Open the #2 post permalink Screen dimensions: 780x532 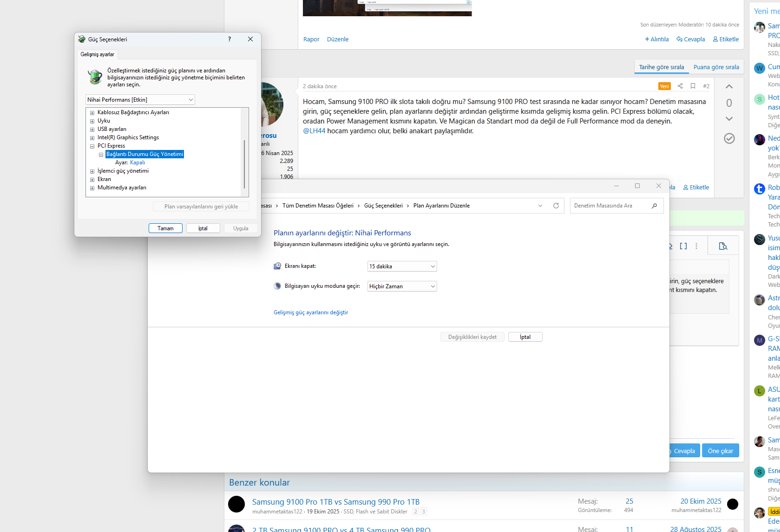(x=706, y=86)
